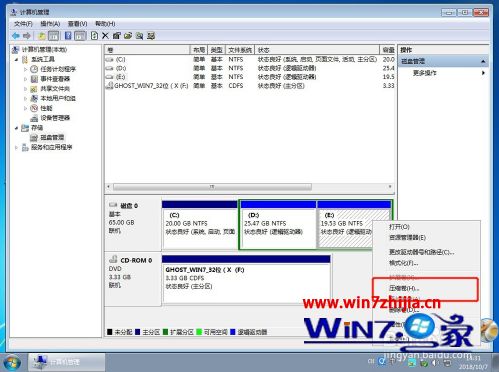
Task: Click the horizontal scrollbar thumb of the volume list
Action: click(x=212, y=187)
